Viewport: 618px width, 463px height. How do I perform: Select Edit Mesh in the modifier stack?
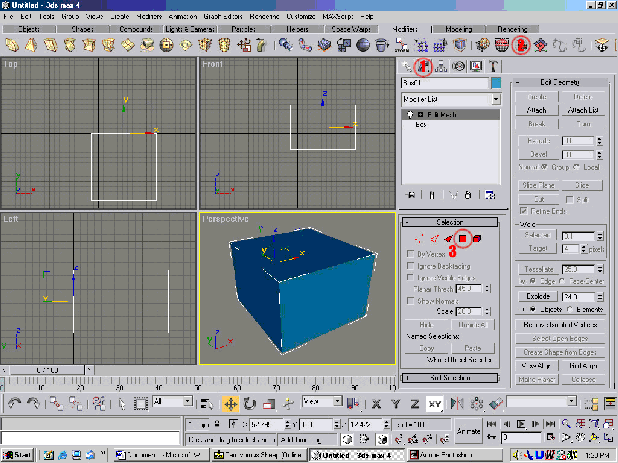pos(443,117)
